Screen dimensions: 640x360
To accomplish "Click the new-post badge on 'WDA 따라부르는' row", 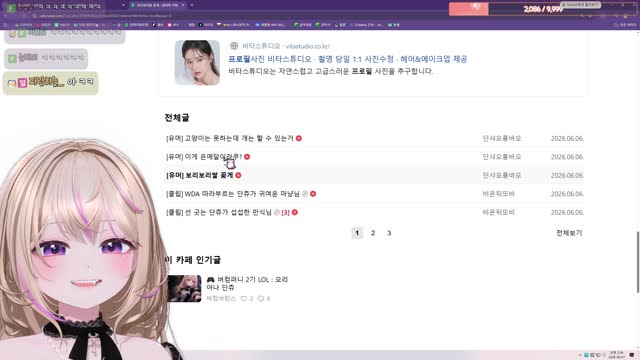I will 313,194.
